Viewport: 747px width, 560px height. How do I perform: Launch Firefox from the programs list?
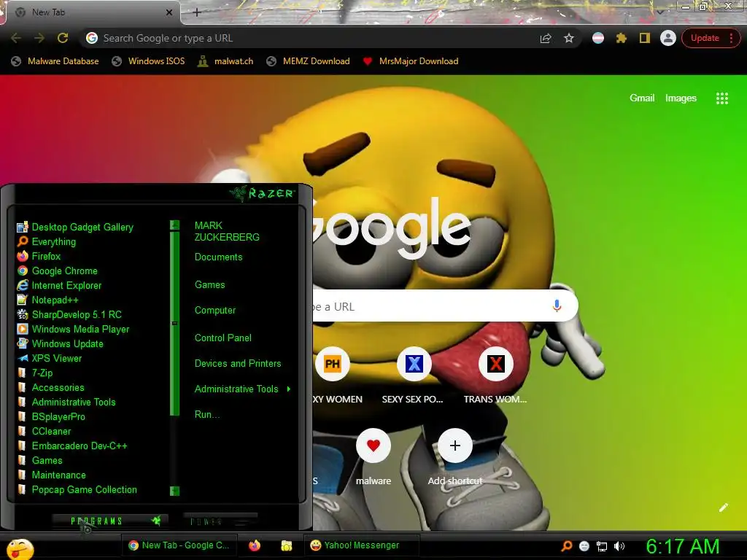(46, 256)
